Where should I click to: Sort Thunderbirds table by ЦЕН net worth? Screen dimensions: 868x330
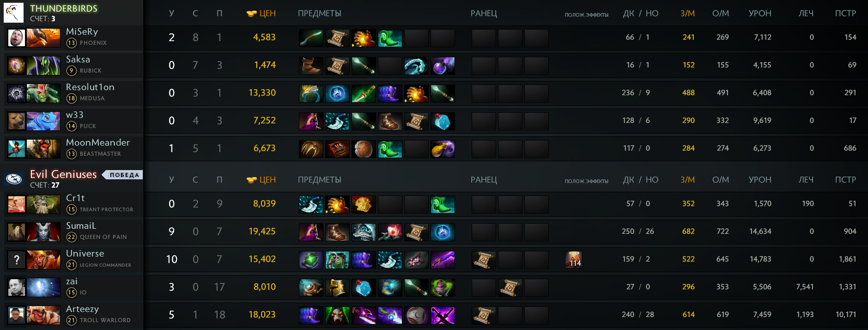click(261, 13)
